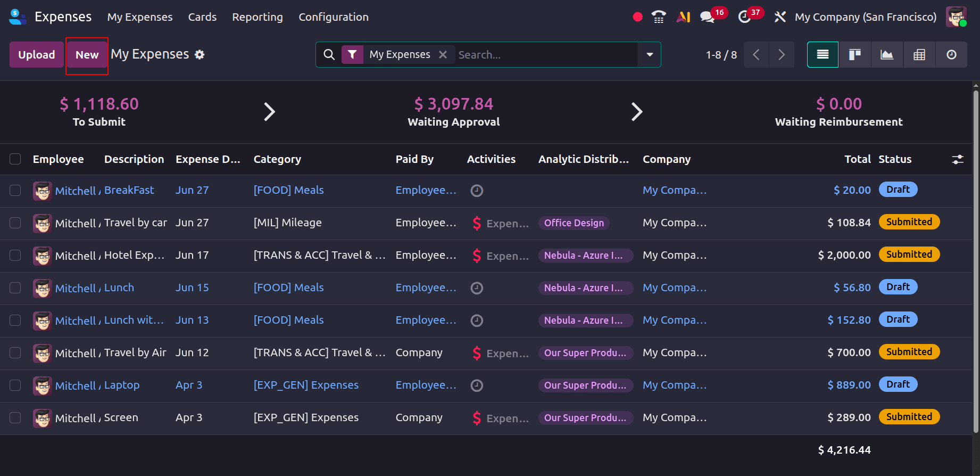Select the Laptop expense checkbox
Image resolution: width=980 pixels, height=476 pixels.
[x=15, y=385]
